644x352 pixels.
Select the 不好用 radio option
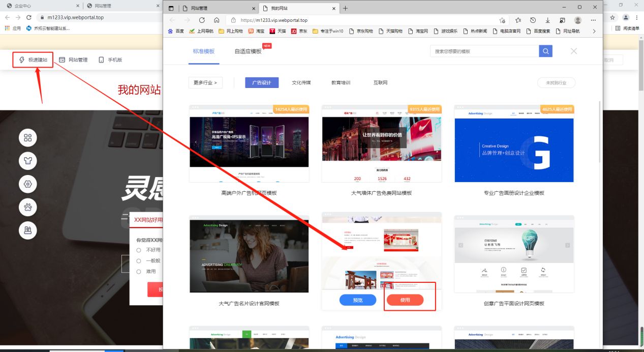coord(139,250)
